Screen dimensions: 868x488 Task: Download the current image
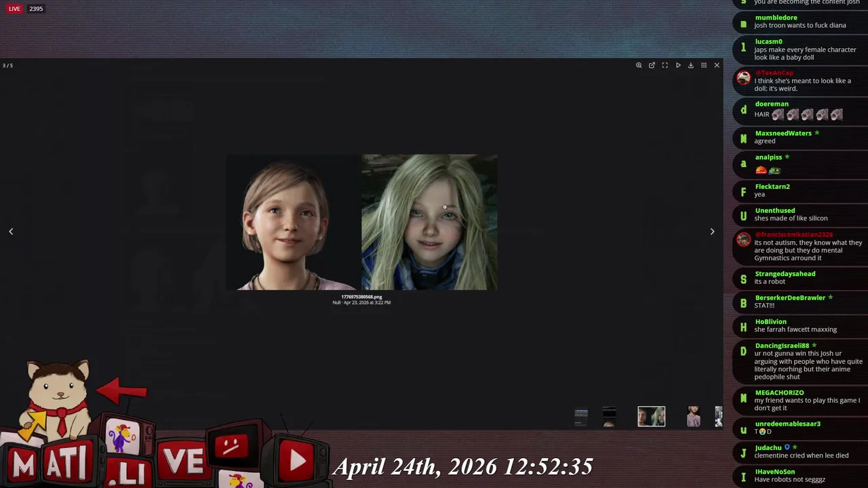(691, 65)
